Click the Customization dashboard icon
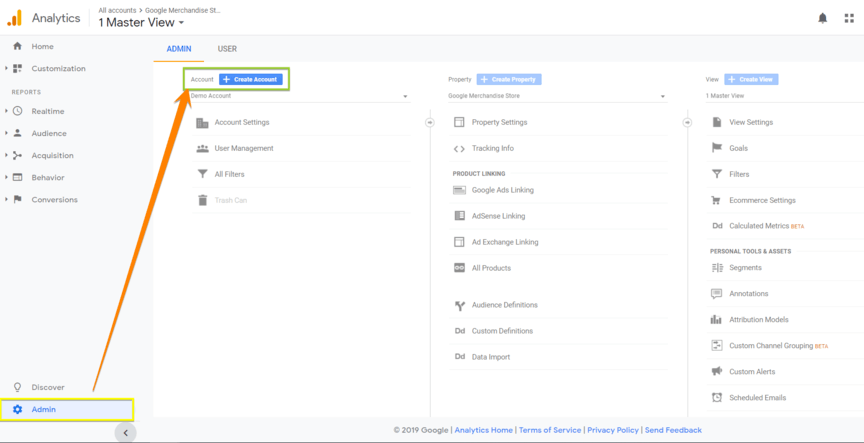 tap(18, 68)
